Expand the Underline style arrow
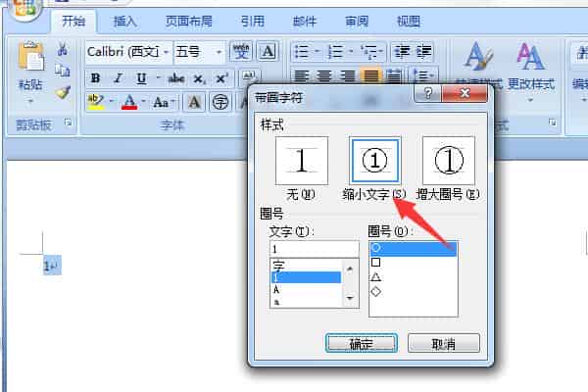Image resolution: width=588 pixels, height=392 pixels. tap(158, 78)
